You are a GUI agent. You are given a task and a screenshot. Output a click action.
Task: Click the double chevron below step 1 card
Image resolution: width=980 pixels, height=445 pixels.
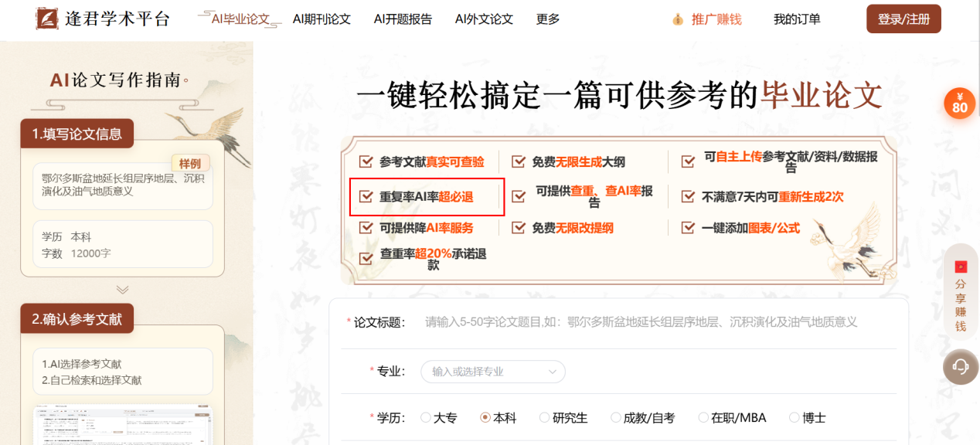click(x=122, y=290)
